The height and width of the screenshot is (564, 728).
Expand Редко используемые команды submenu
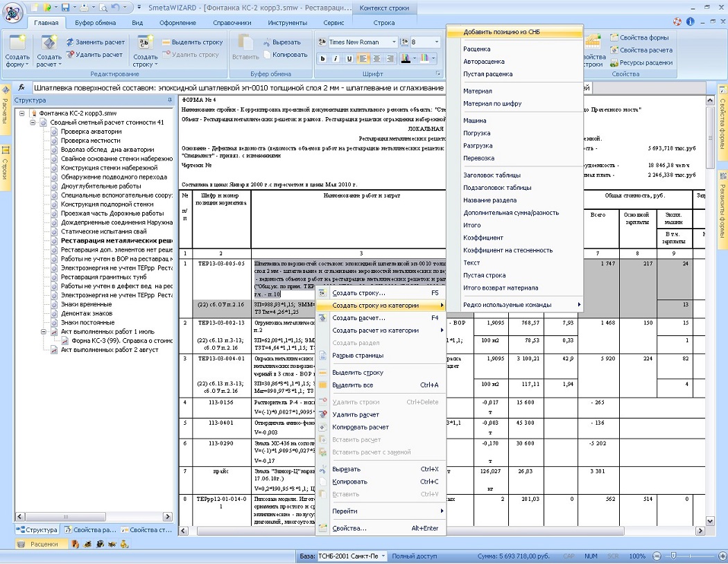pyautogui.click(x=514, y=305)
